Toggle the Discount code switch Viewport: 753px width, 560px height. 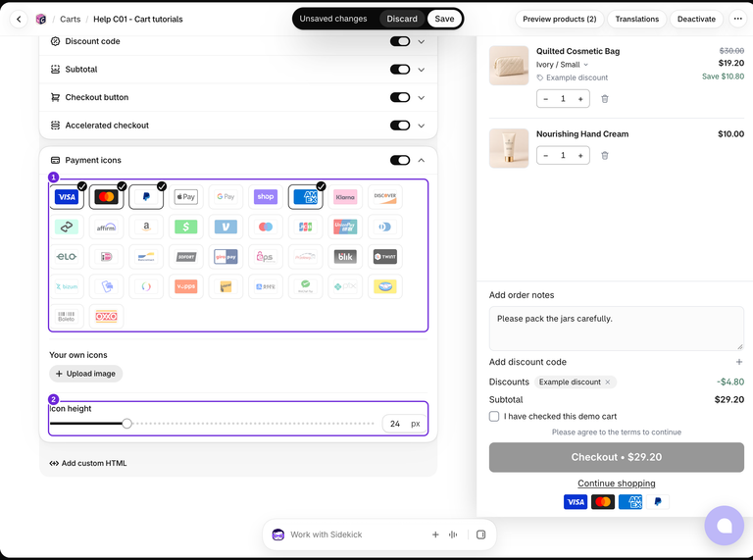[400, 41]
